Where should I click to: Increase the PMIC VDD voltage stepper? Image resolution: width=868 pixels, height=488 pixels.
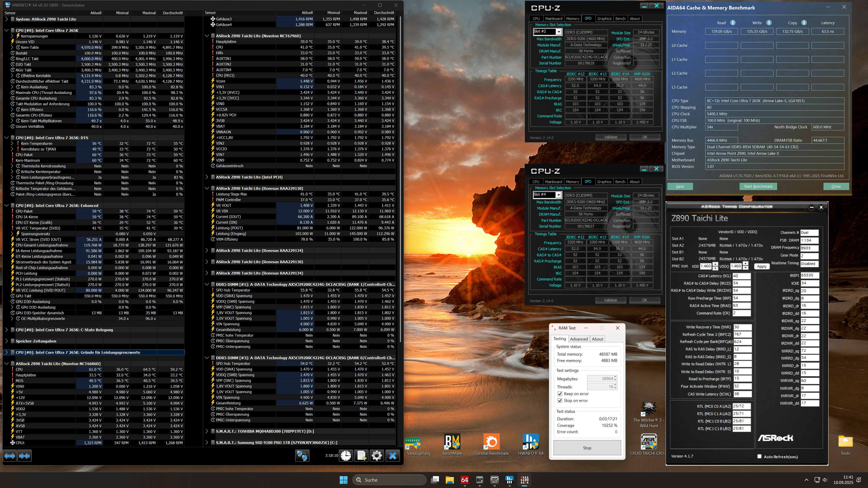[715, 264]
